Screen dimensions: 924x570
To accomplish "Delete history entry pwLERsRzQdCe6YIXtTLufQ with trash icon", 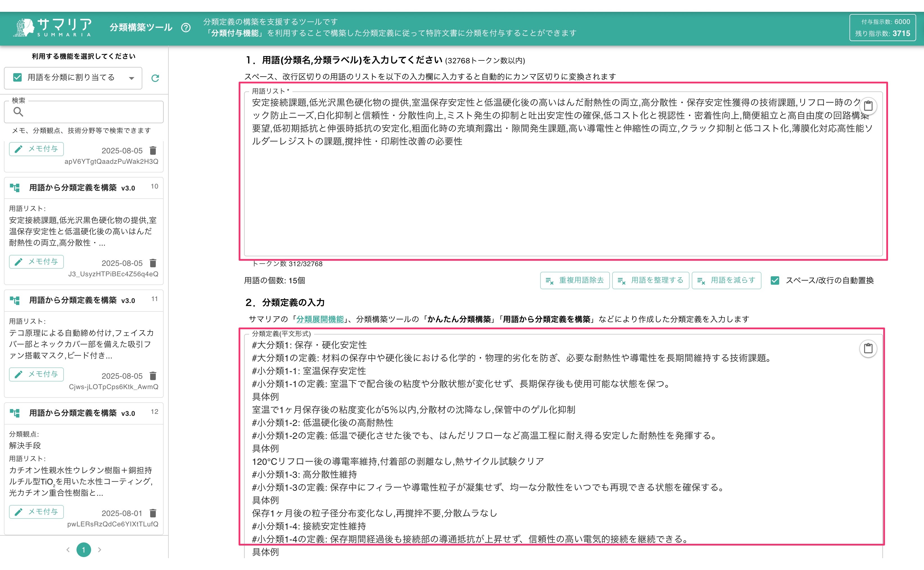I will pos(153,513).
